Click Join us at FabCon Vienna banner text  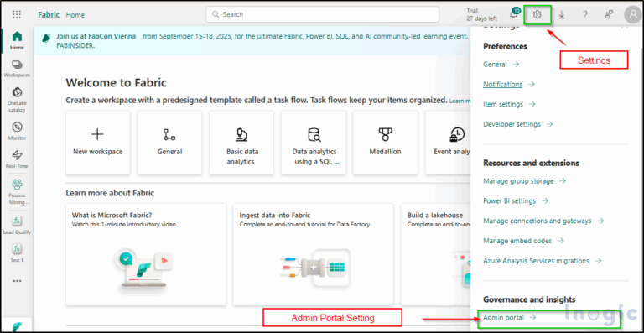pos(96,36)
